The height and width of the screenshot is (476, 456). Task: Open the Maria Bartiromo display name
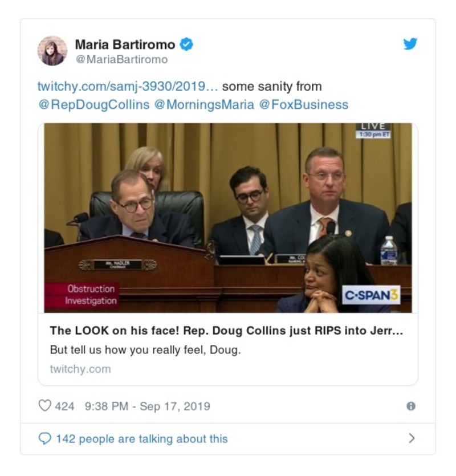pos(125,44)
